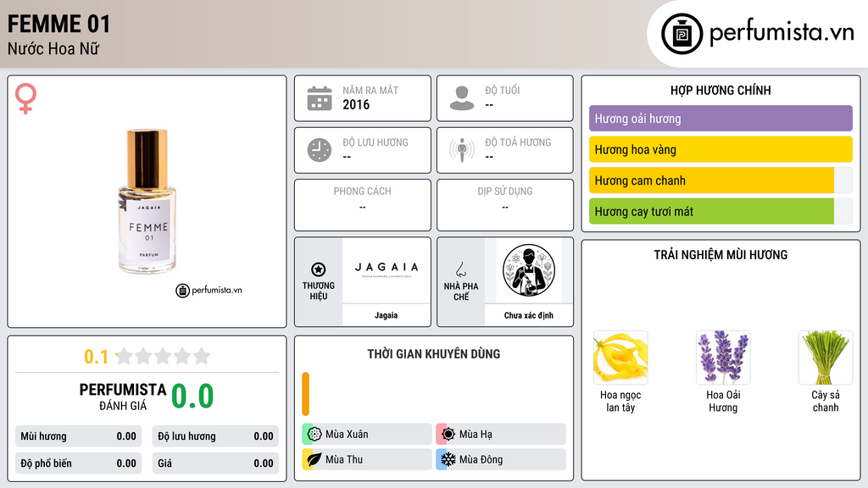Select the Mùa Thu season item
Viewport: 868px width, 488px height.
[x=367, y=459]
